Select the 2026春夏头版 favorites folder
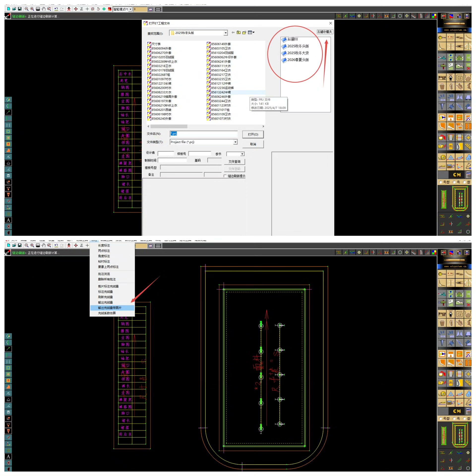The width and height of the screenshot is (476, 476). click(298, 60)
